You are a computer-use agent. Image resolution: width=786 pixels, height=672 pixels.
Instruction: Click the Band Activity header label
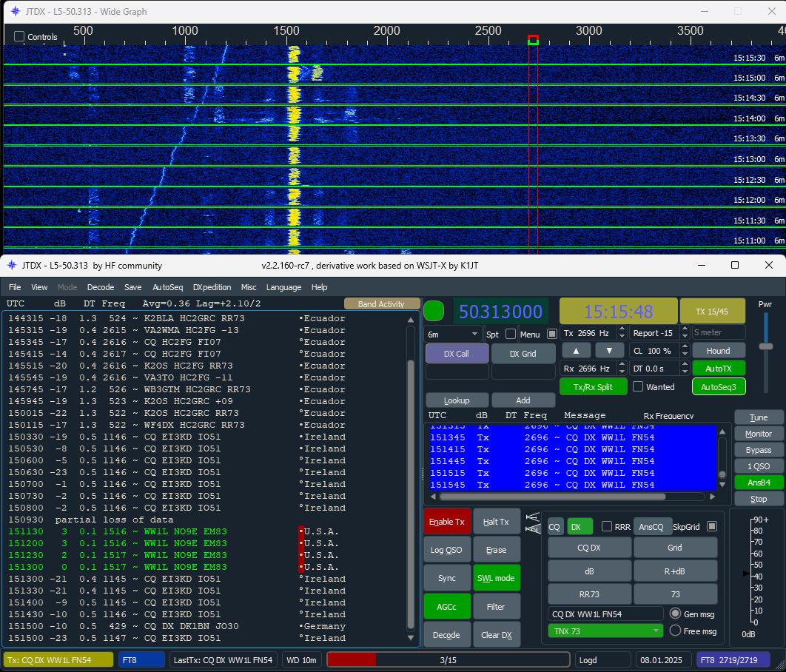pyautogui.click(x=381, y=303)
